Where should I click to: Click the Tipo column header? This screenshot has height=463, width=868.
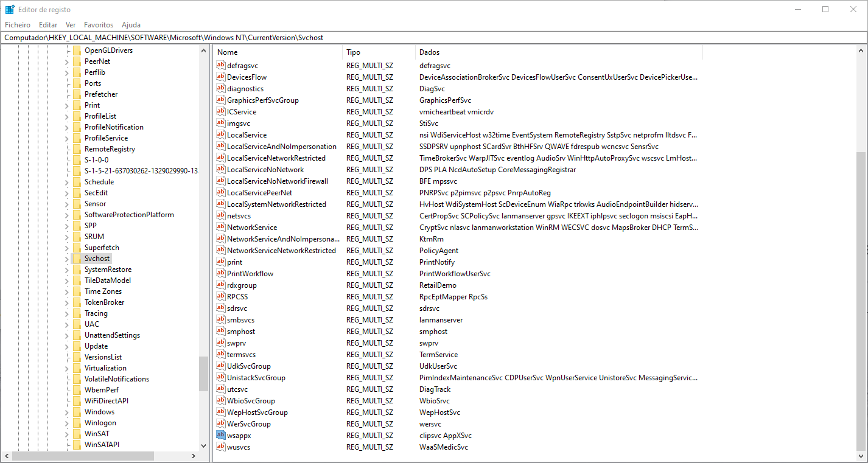(379, 52)
